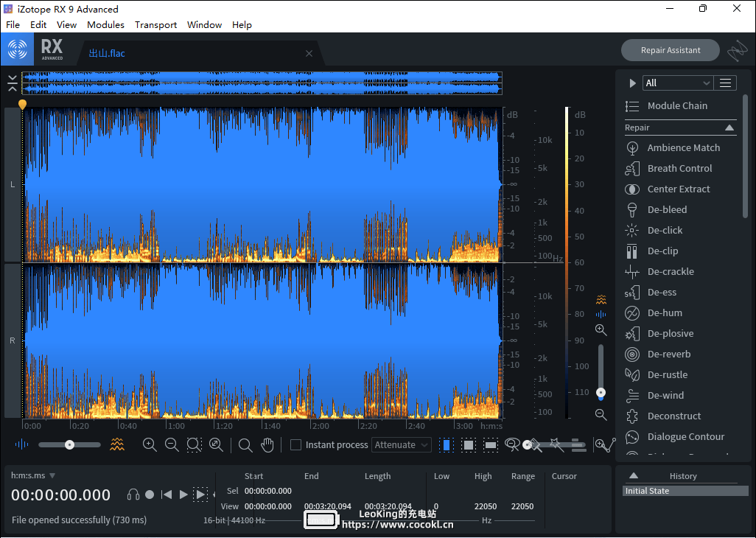756x538 pixels.
Task: Open the De-plosive module
Action: point(659,334)
